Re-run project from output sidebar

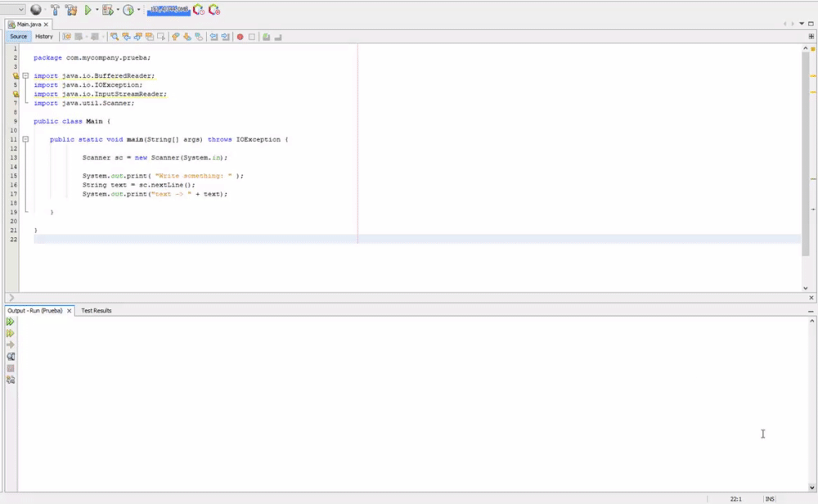point(11,322)
